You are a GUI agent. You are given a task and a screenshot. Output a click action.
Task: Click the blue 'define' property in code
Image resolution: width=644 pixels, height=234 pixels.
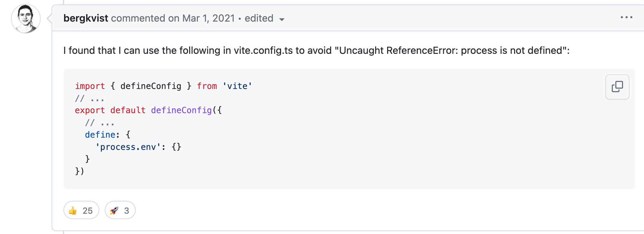100,135
